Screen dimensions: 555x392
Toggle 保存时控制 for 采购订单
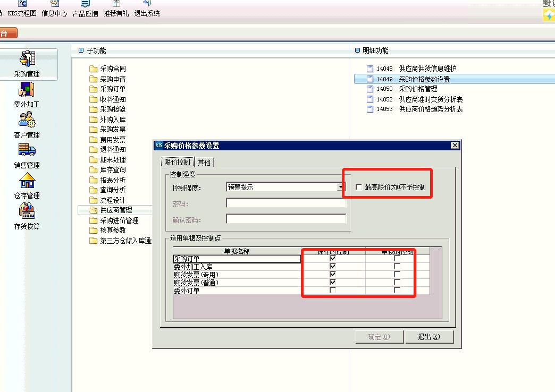(333, 259)
